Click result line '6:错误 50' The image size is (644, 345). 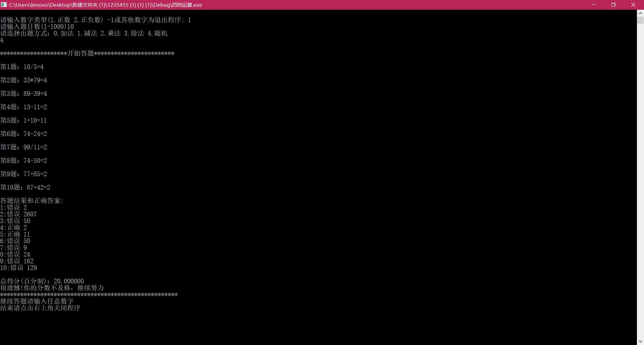(15, 241)
